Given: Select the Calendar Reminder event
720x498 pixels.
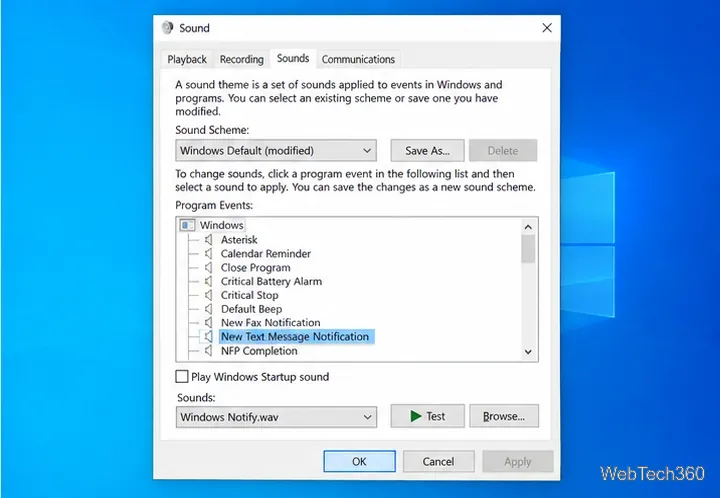Looking at the screenshot, I should (x=265, y=253).
